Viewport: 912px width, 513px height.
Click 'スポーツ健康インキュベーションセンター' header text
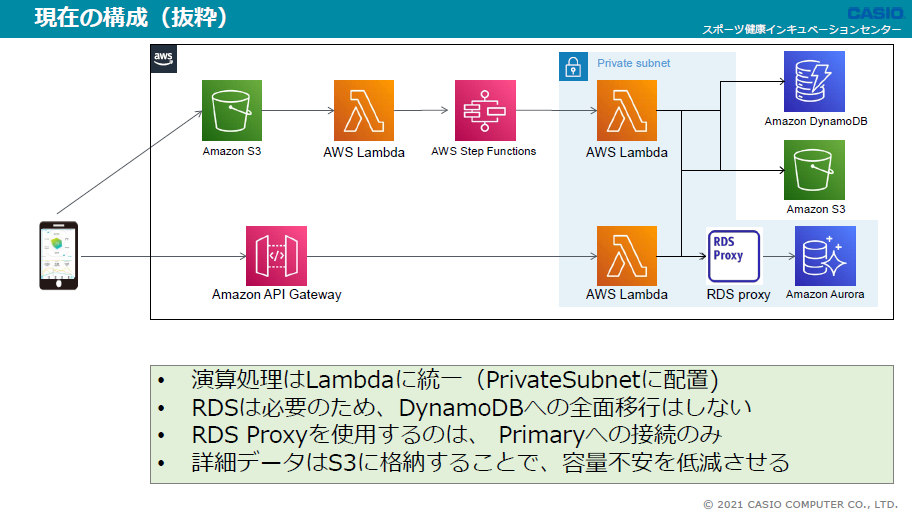[x=802, y=29]
